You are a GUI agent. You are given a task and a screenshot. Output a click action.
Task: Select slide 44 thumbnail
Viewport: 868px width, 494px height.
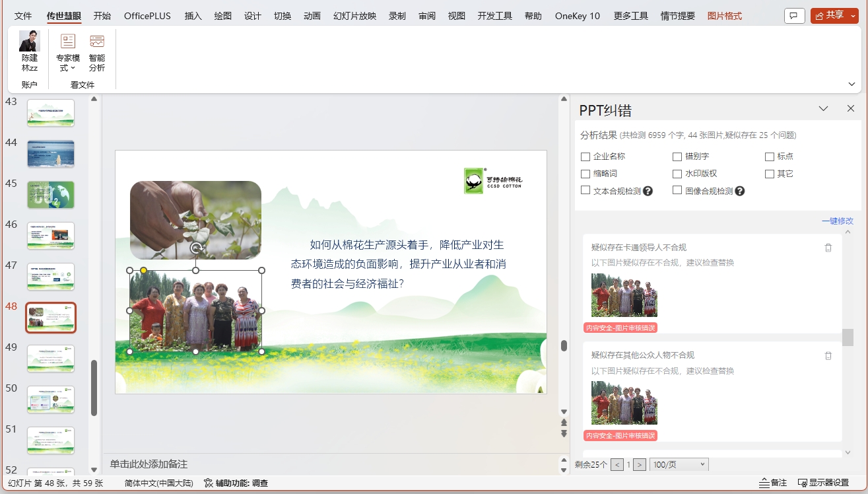(x=51, y=154)
